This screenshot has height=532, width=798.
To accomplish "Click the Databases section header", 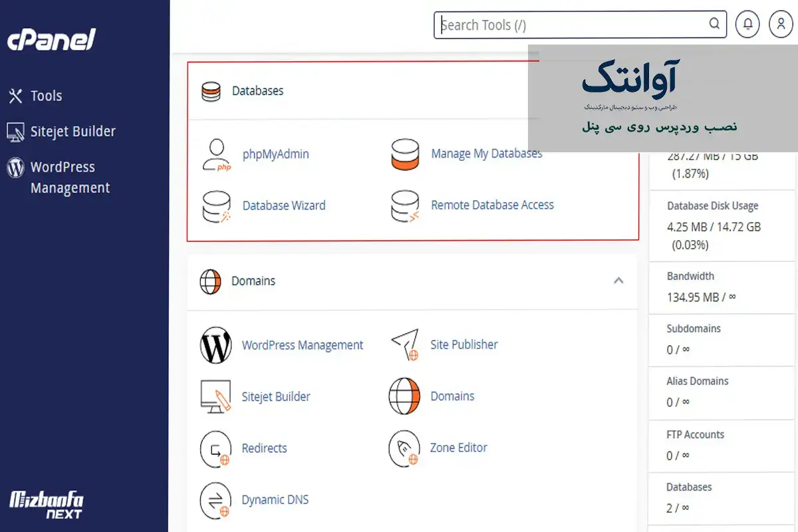I will click(257, 91).
